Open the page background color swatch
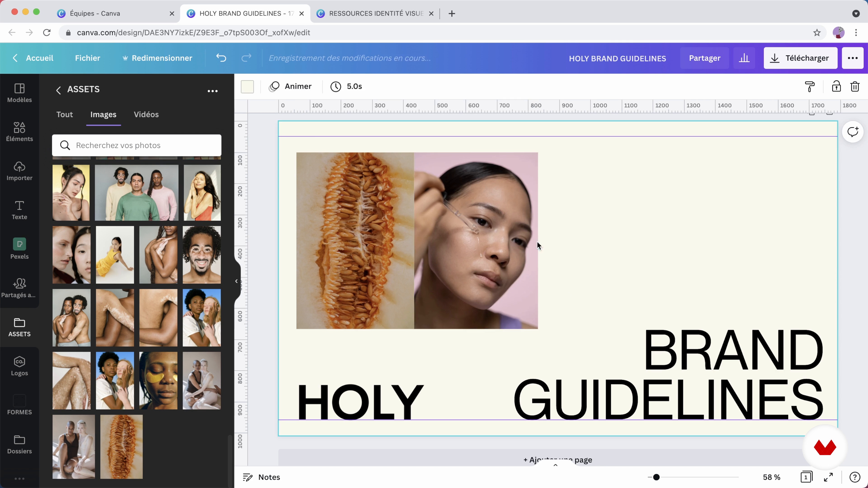This screenshot has height=488, width=868. point(247,87)
